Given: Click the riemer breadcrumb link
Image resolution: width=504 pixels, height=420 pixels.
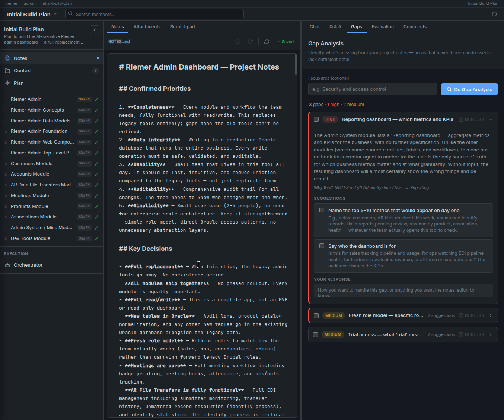Looking at the screenshot, I should coord(11,3).
